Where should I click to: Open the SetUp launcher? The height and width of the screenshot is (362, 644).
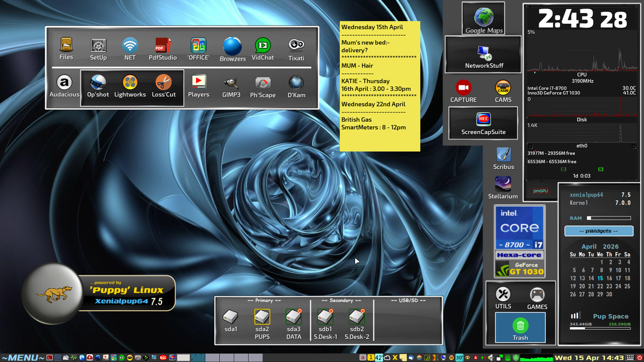[x=98, y=45]
